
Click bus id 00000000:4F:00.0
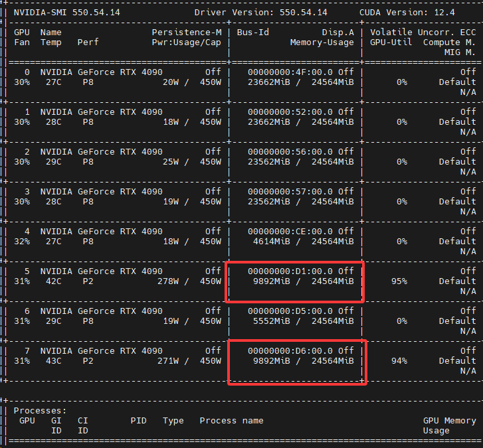[x=290, y=72]
